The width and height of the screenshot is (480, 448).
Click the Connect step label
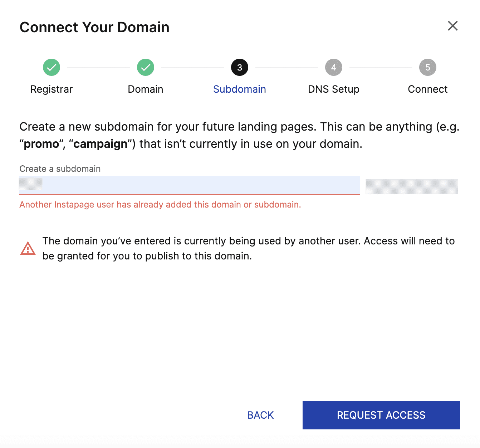(x=428, y=89)
